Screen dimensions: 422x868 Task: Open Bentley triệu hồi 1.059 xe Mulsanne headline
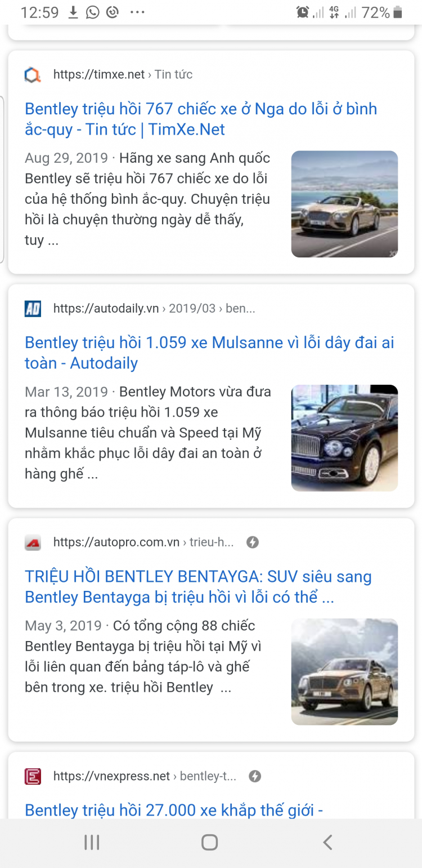[x=209, y=353]
